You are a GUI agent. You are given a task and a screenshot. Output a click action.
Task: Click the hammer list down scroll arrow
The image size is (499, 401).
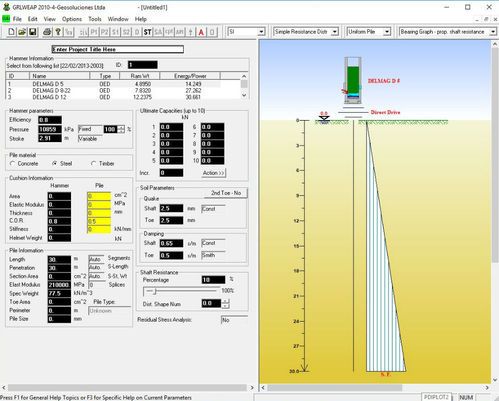(x=244, y=95)
